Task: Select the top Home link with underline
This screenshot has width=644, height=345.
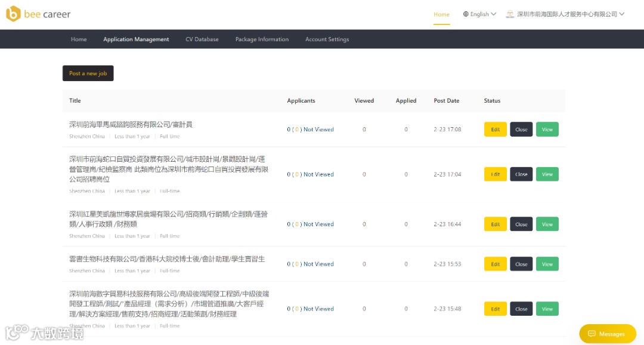Action: [x=441, y=14]
